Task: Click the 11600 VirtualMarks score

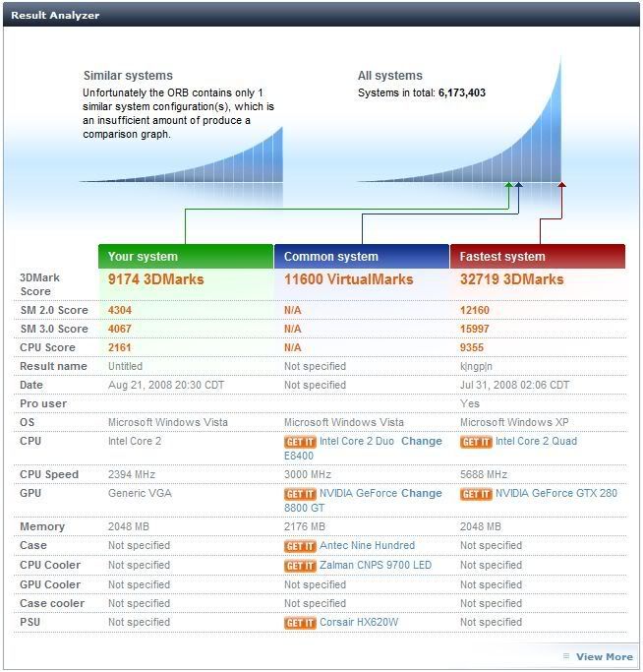Action: coord(349,279)
